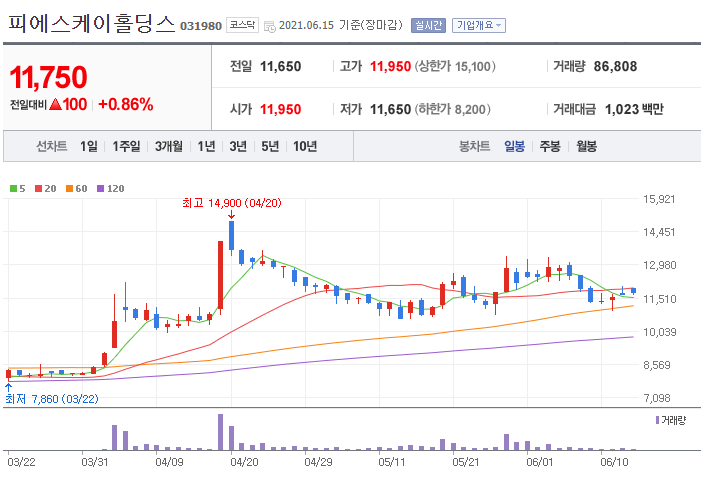The width and height of the screenshot is (701, 491).
Task: Click the 15,921 price axis label
Action: coord(659,199)
